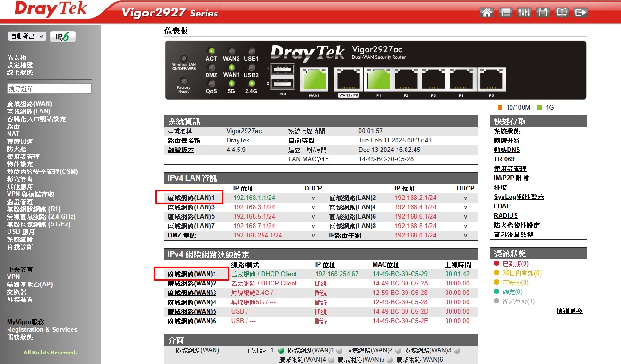This screenshot has width=621, height=364.
Task: Select 系統維護 in the left menu
Action: pyautogui.click(x=20, y=239)
